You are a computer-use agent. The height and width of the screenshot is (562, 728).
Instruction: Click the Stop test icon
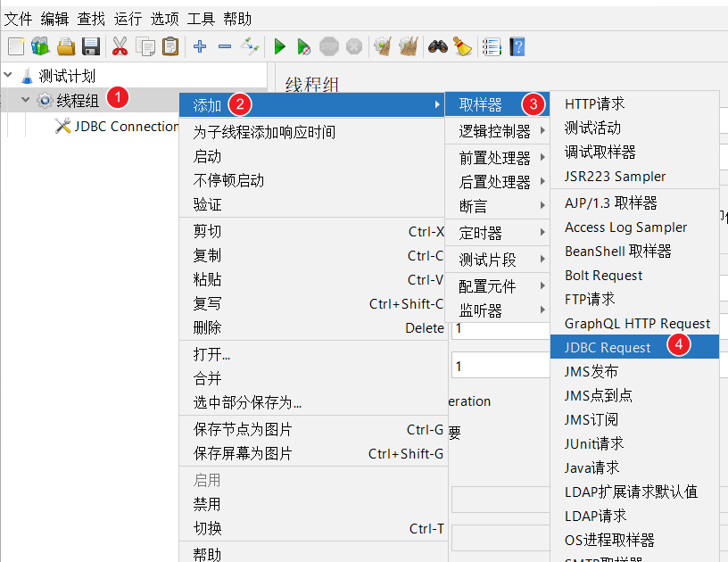click(x=328, y=46)
